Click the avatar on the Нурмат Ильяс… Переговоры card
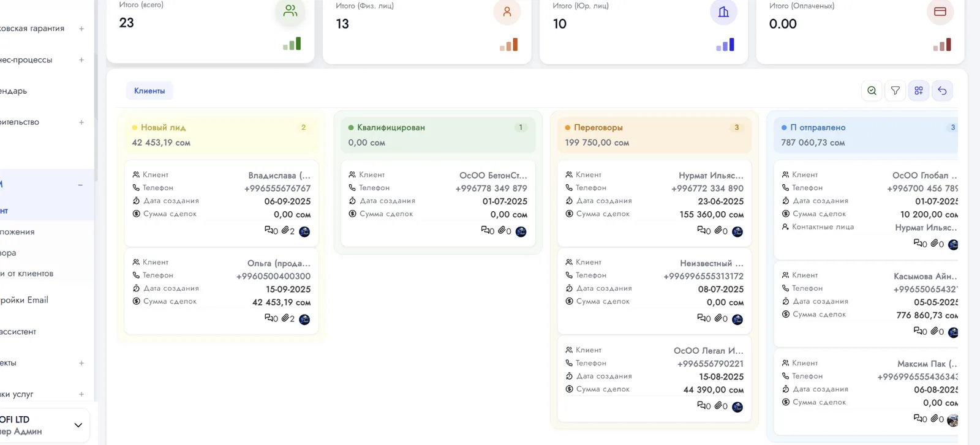The height and width of the screenshot is (445, 980). click(x=737, y=231)
